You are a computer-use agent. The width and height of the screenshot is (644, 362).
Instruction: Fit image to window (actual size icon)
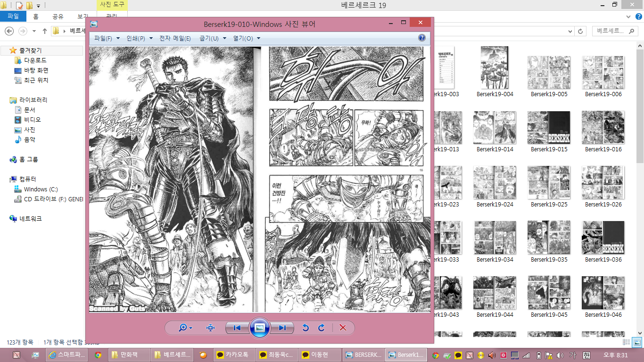[x=210, y=328]
